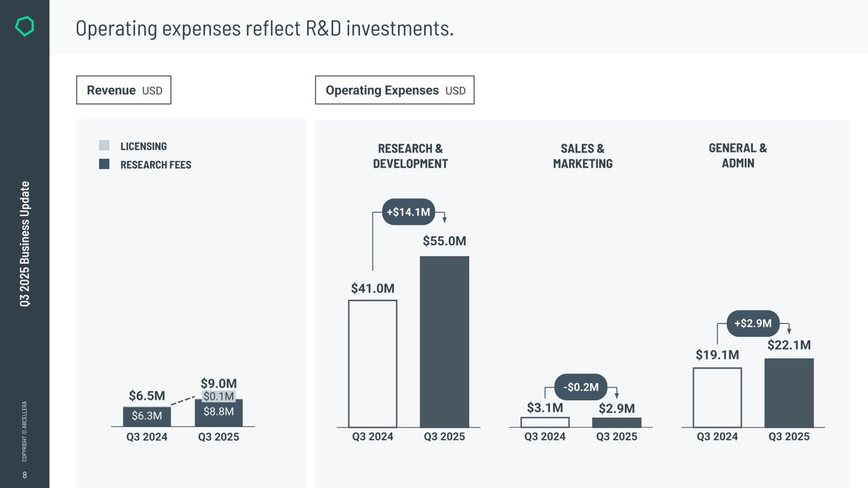Click the $0.1M licensing bar segment
The width and height of the screenshot is (868, 488).
pos(219,396)
